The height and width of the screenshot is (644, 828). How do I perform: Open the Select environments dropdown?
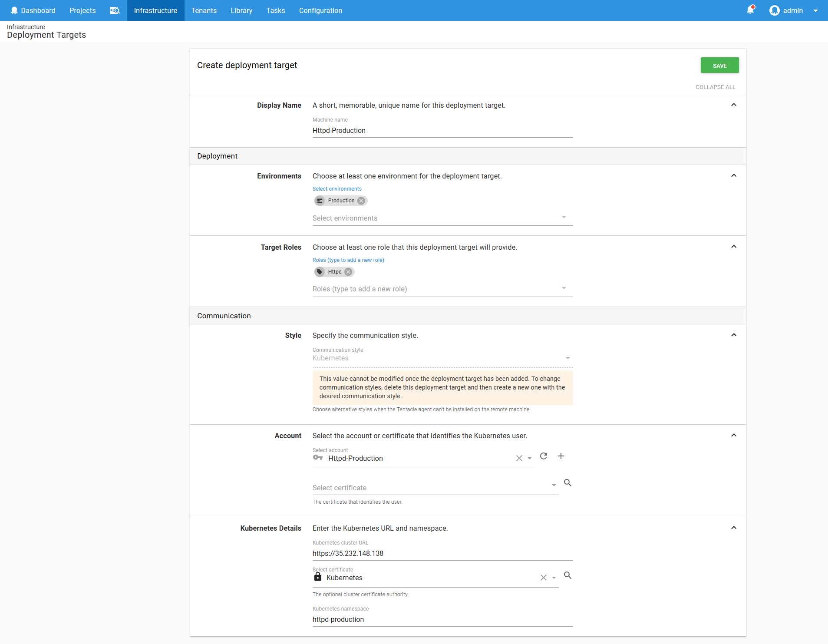(564, 217)
